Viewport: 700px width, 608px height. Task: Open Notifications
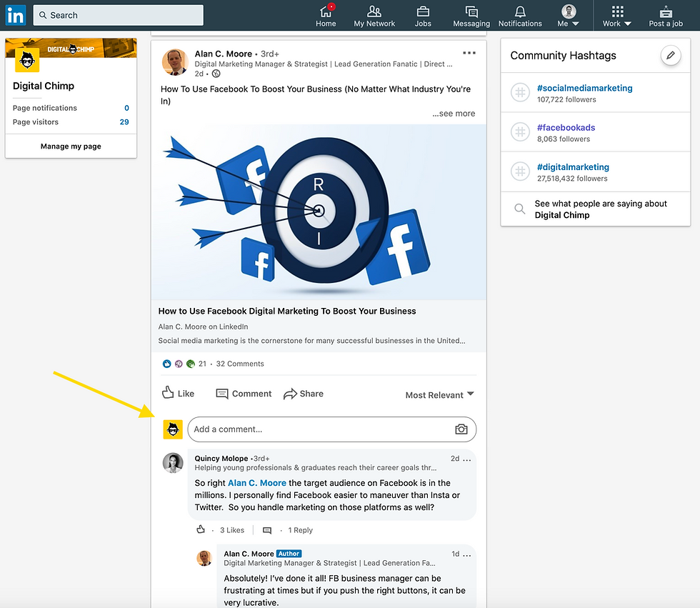click(520, 16)
